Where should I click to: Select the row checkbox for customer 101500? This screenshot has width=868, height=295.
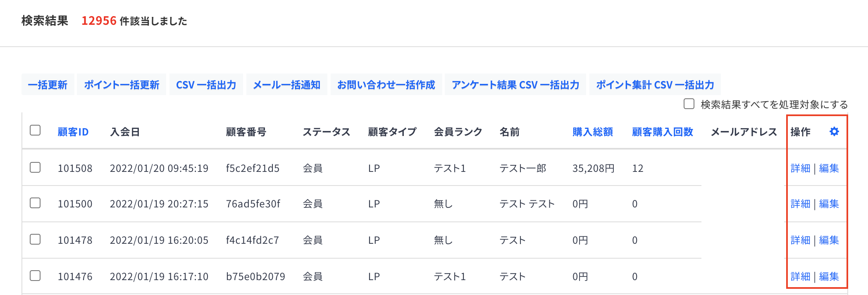pos(35,203)
